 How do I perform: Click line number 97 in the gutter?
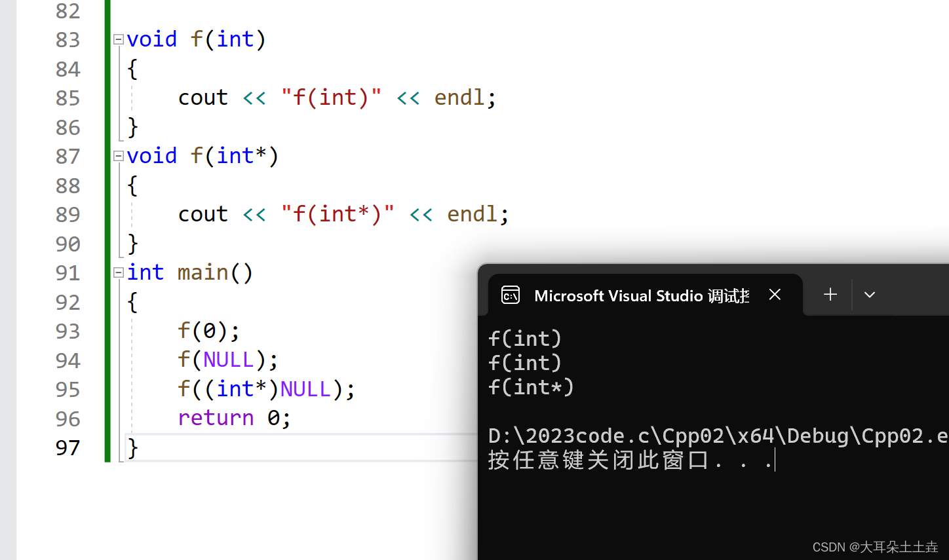68,448
